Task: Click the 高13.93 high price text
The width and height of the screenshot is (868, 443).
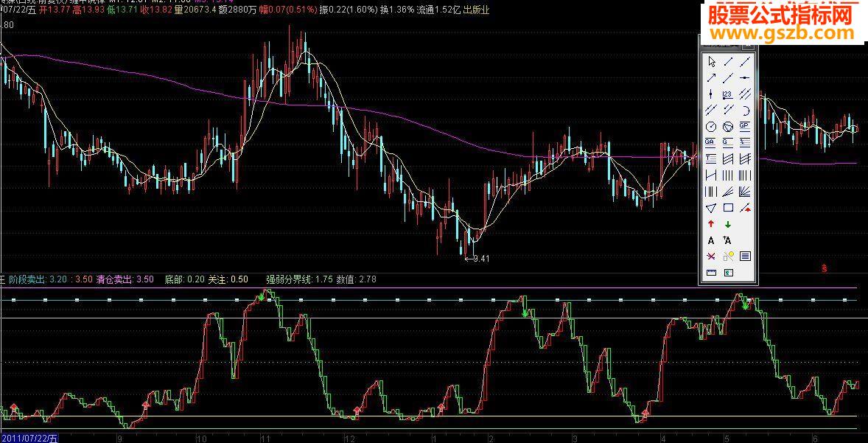Action: [x=88, y=10]
